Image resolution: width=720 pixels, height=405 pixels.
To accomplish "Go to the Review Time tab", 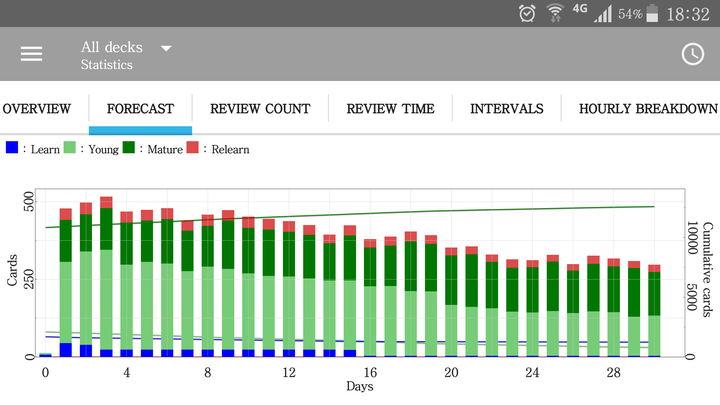I will point(390,109).
